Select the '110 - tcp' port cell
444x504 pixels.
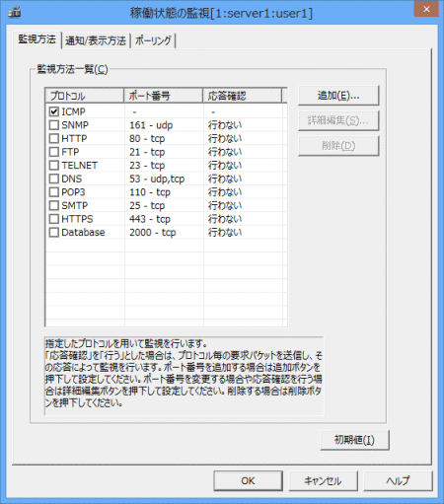coord(150,192)
